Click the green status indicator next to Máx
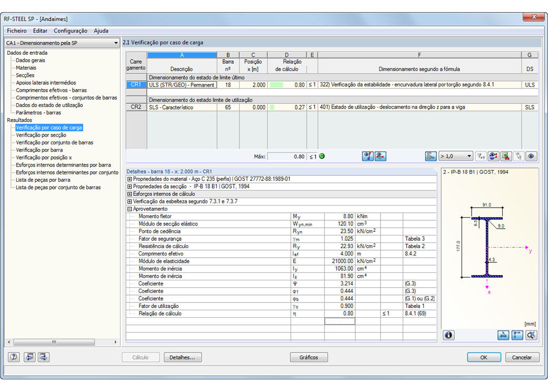The height and width of the screenshot is (392, 548). [x=322, y=156]
